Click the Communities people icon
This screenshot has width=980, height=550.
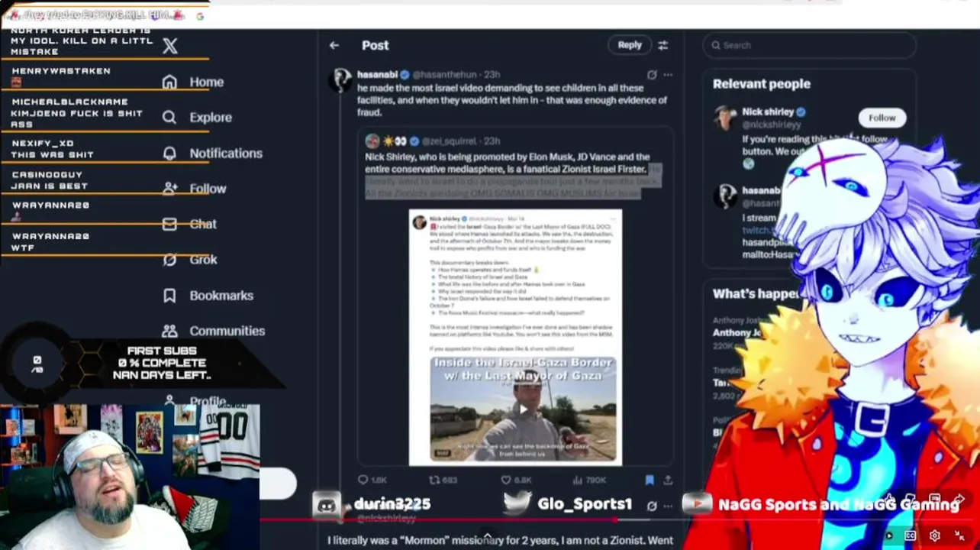169,331
